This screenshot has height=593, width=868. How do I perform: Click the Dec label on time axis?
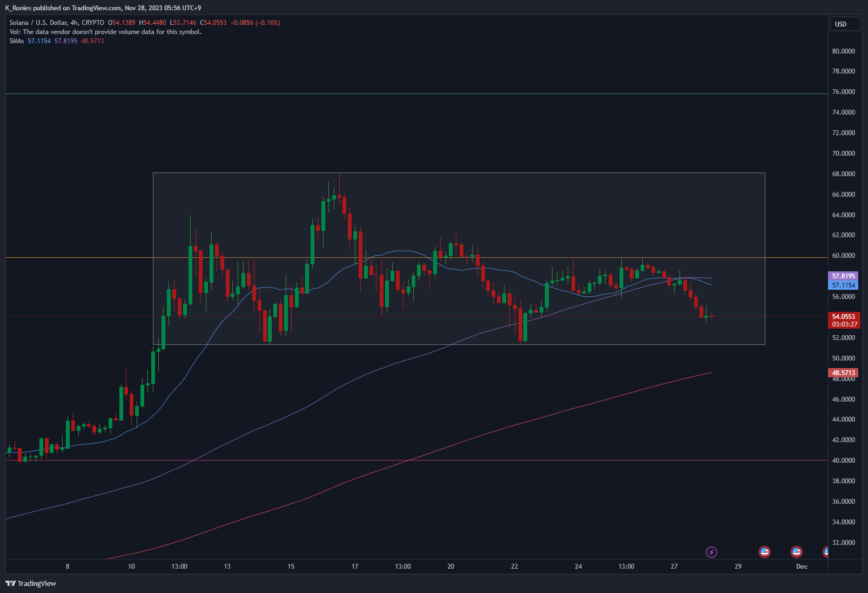[x=802, y=567]
